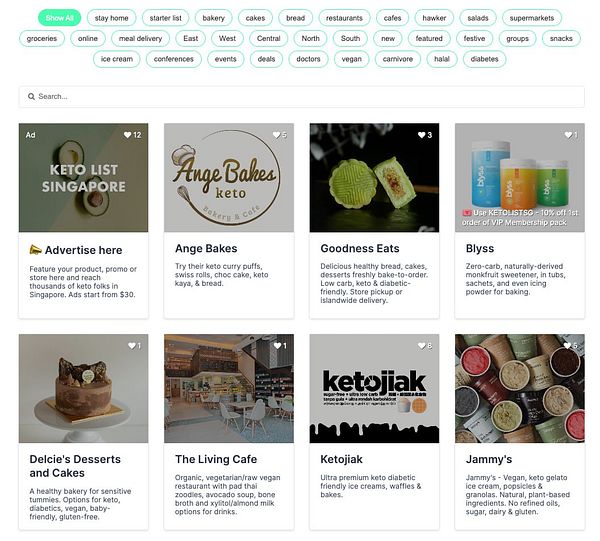Open Delcie's chocolate cake photo
This screenshot has width=600, height=541.
[83, 388]
